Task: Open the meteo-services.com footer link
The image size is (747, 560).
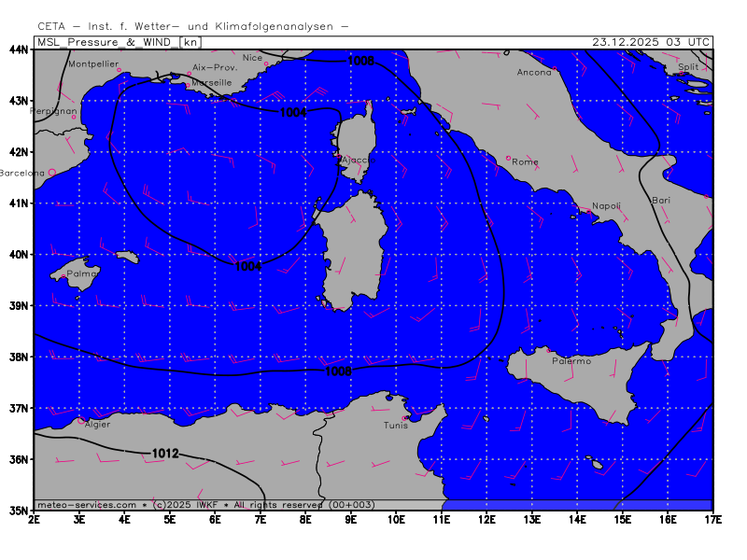Action: [87, 504]
